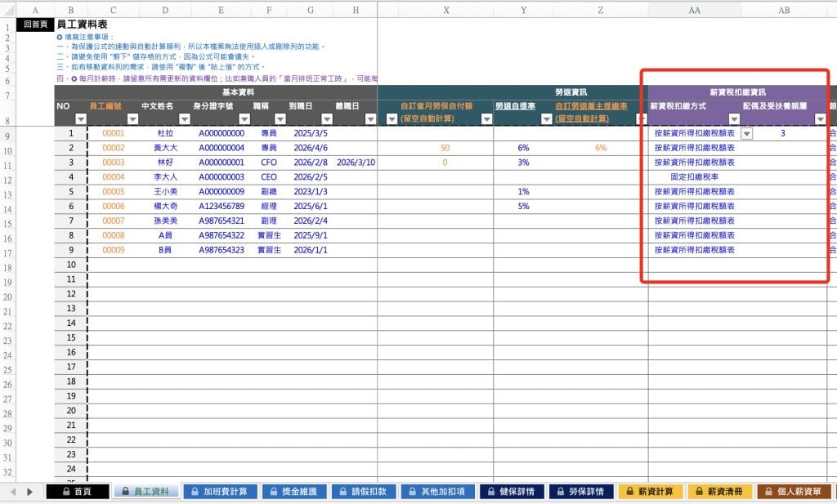Switch to the 請假扣款 sheet tab

click(363, 491)
